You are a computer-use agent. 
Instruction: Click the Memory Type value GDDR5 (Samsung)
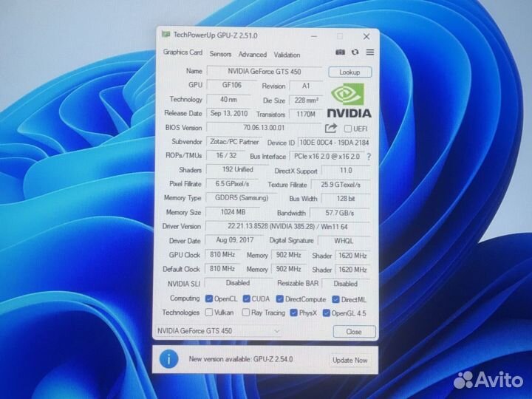coord(242,197)
